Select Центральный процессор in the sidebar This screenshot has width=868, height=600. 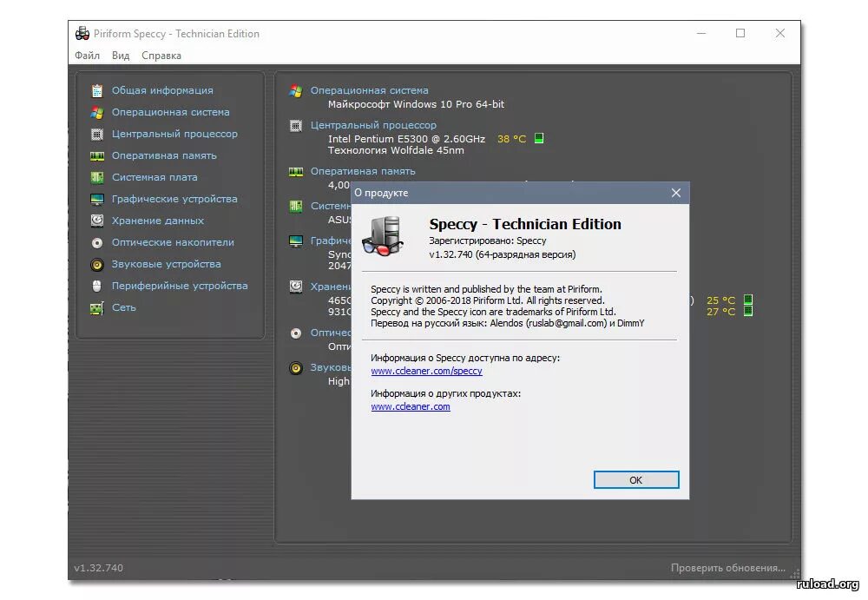[174, 134]
